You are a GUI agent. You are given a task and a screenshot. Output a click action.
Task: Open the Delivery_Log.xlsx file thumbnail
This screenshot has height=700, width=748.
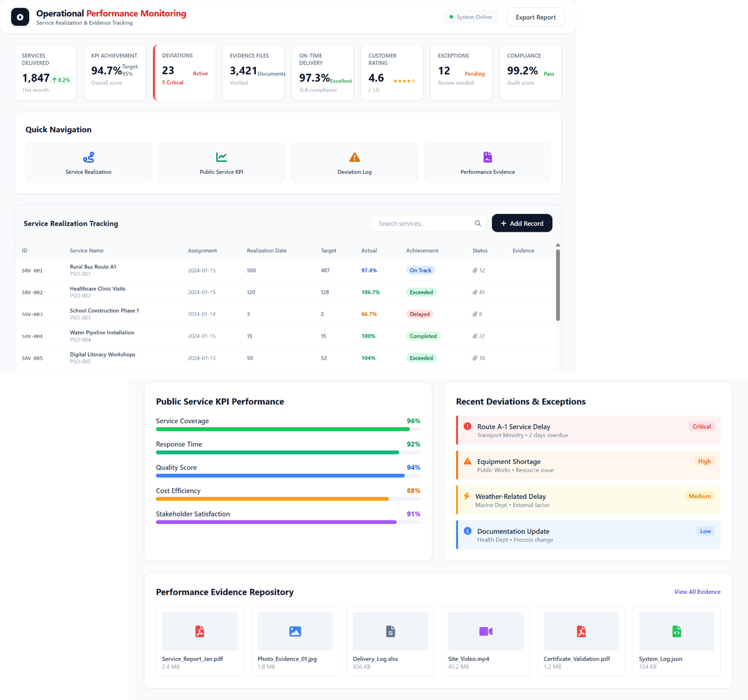click(x=390, y=631)
